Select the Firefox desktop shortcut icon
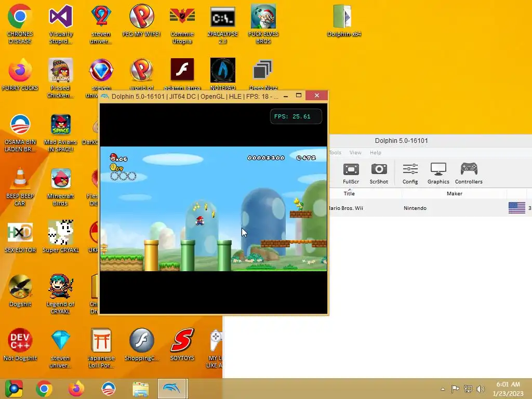 point(20,74)
